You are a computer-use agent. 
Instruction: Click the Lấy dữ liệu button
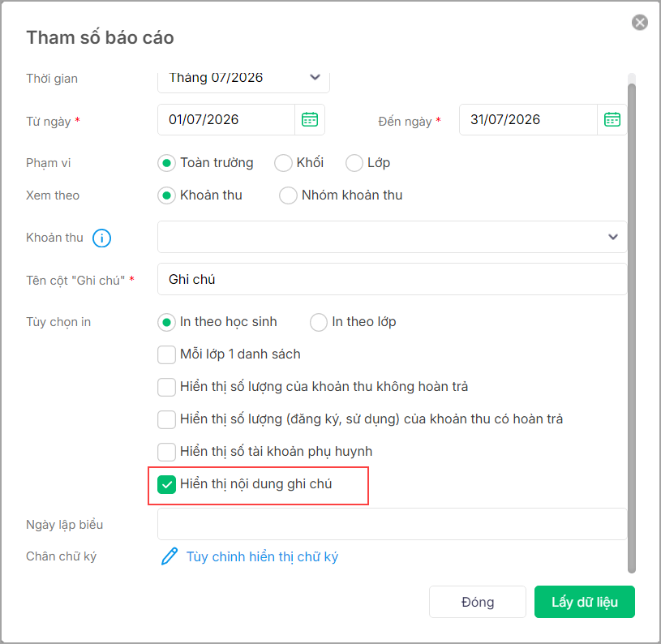pos(584,602)
